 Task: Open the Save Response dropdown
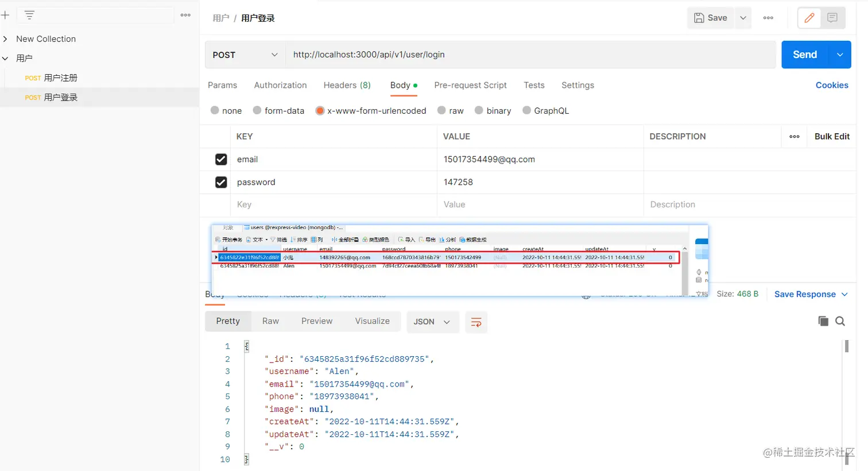point(811,294)
